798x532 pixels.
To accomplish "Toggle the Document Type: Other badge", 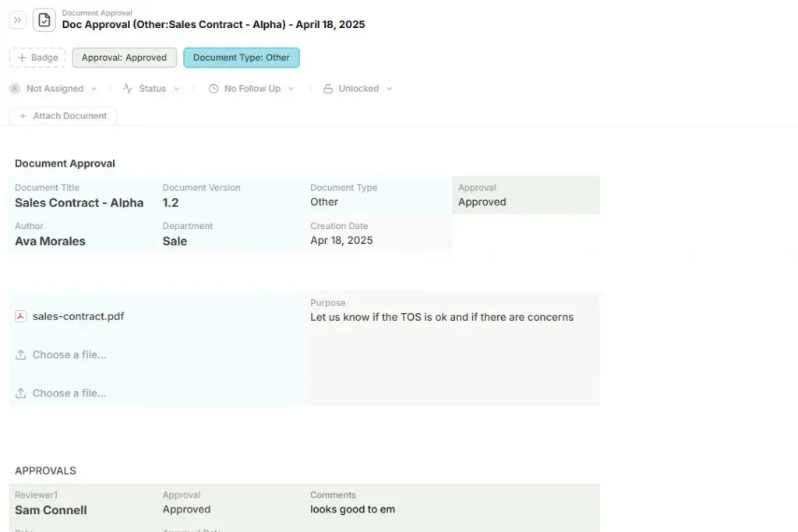I will (241, 57).
